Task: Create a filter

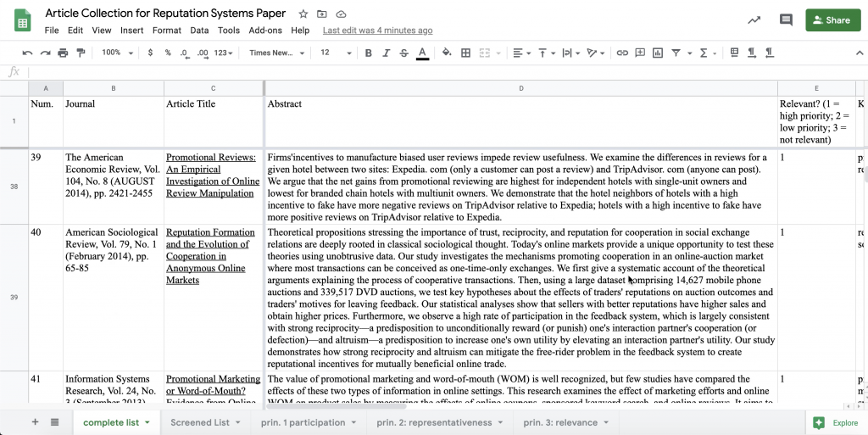Action: [676, 53]
